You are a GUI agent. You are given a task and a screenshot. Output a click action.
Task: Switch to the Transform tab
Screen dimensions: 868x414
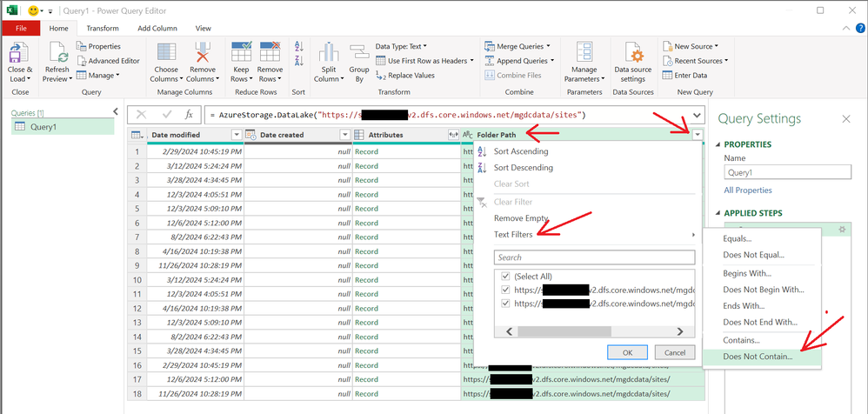click(x=103, y=28)
